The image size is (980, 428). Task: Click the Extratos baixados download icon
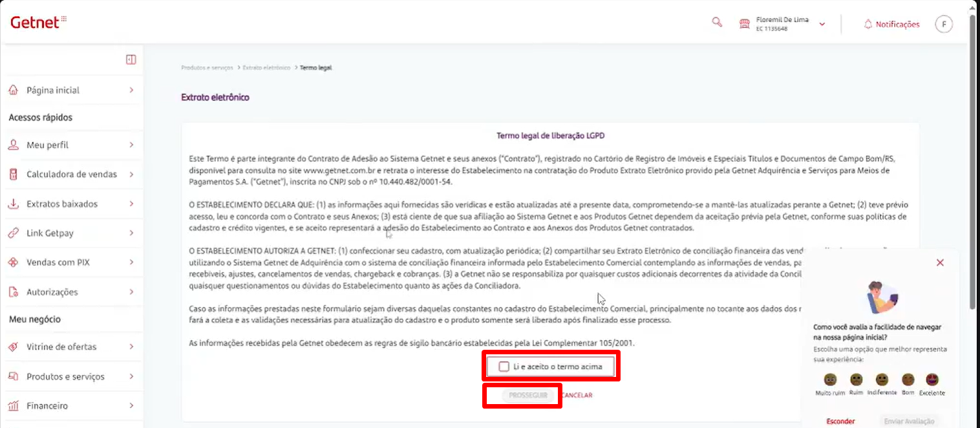(x=13, y=204)
